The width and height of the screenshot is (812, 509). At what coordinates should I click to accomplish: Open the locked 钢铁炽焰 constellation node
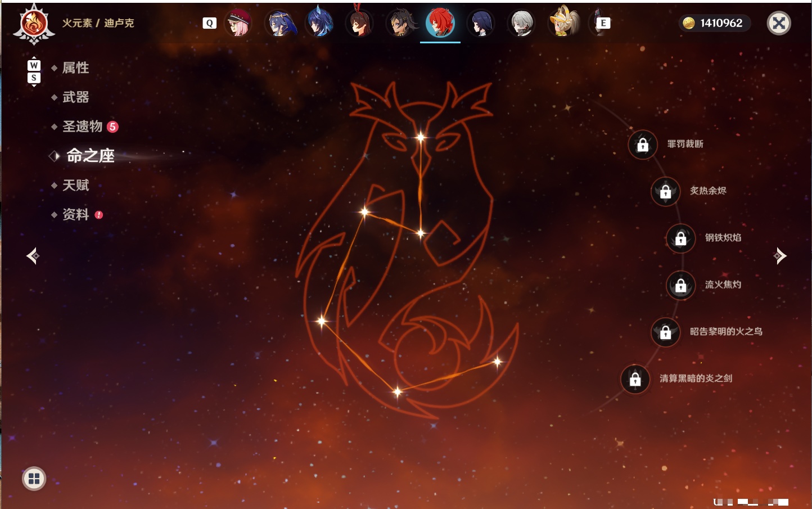coord(681,238)
